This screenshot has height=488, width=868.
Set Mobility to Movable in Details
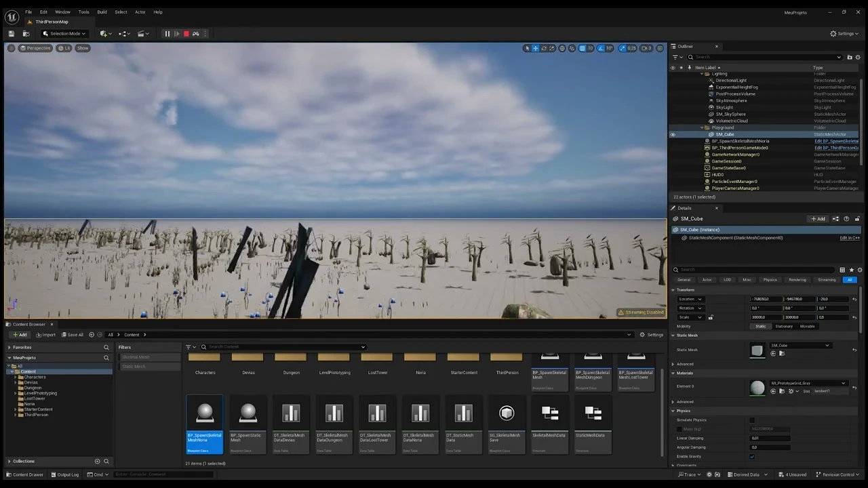point(807,326)
